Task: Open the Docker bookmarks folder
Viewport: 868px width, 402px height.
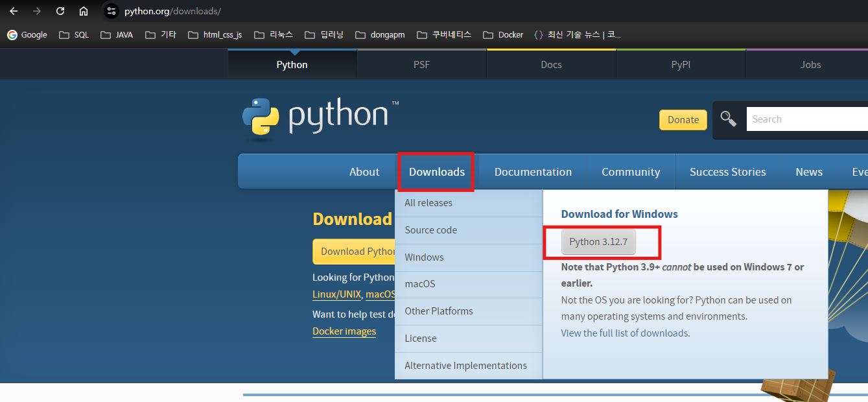Action: click(502, 35)
